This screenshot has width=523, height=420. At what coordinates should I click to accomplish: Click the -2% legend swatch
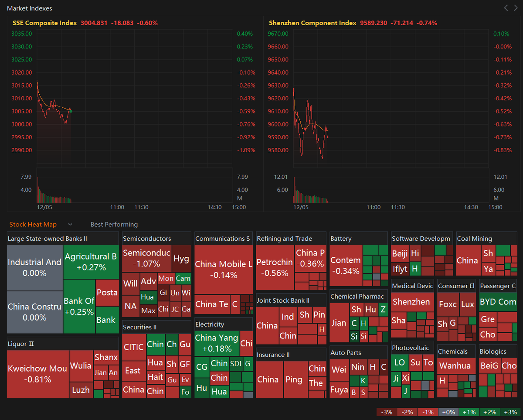(x=408, y=412)
